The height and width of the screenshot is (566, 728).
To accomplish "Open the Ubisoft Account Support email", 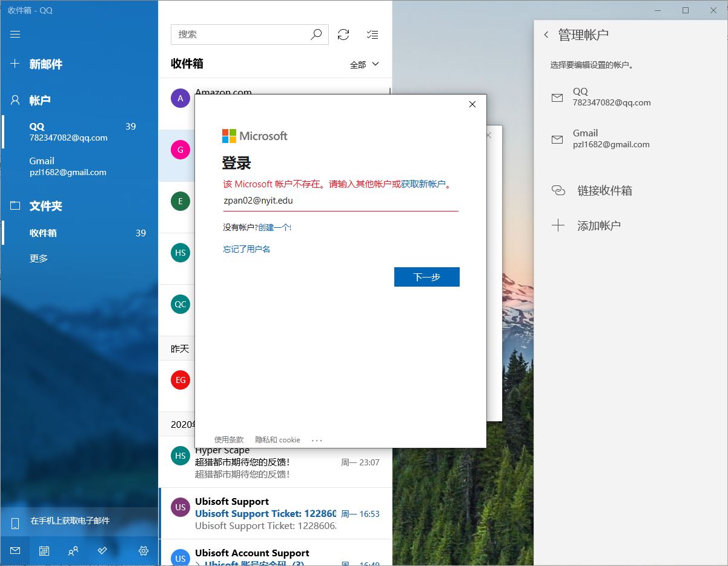I will click(x=276, y=553).
